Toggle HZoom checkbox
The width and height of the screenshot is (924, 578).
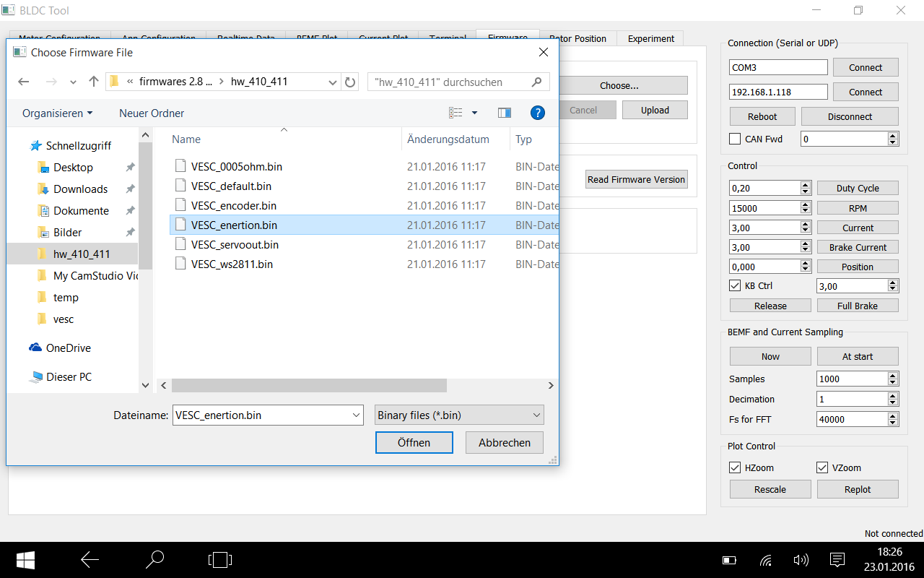[735, 467]
